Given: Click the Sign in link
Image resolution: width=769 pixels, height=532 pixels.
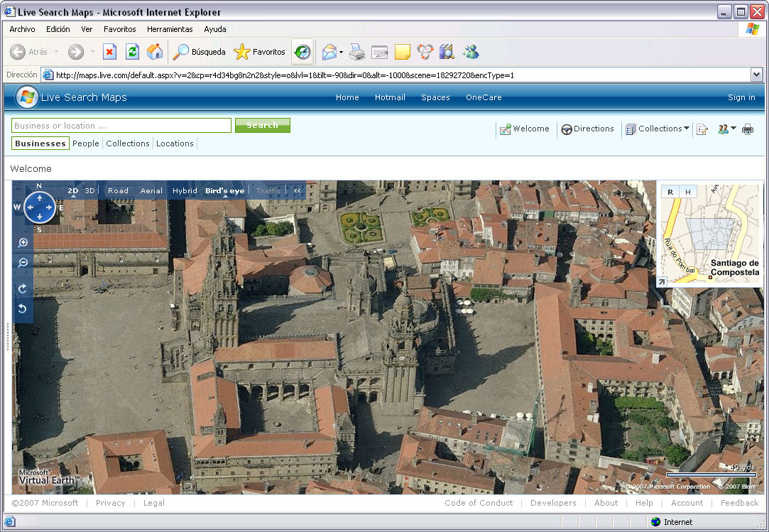Looking at the screenshot, I should click(741, 97).
